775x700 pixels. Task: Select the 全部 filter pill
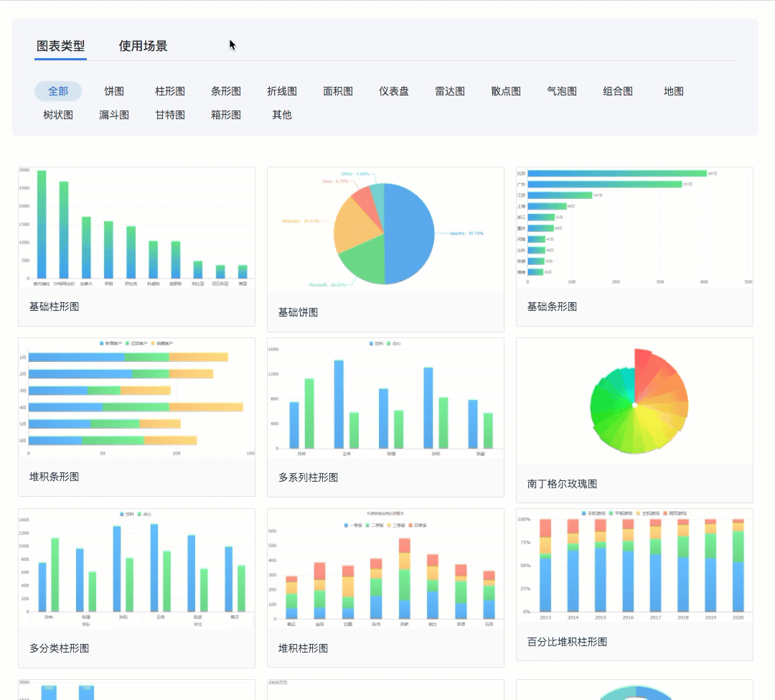pyautogui.click(x=58, y=91)
